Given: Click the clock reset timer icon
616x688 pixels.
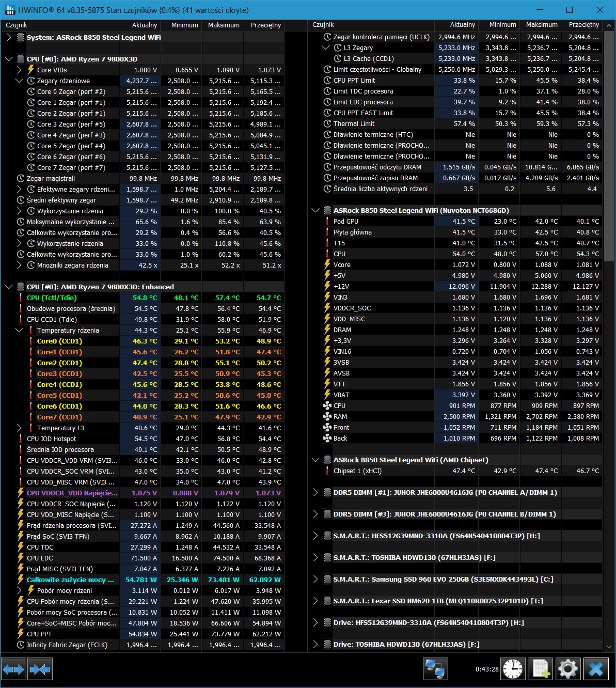Looking at the screenshot, I should click(x=513, y=669).
